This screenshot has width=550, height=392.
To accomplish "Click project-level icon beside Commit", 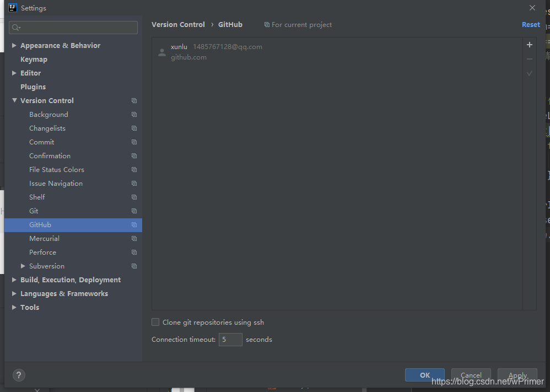I will click(x=134, y=142).
